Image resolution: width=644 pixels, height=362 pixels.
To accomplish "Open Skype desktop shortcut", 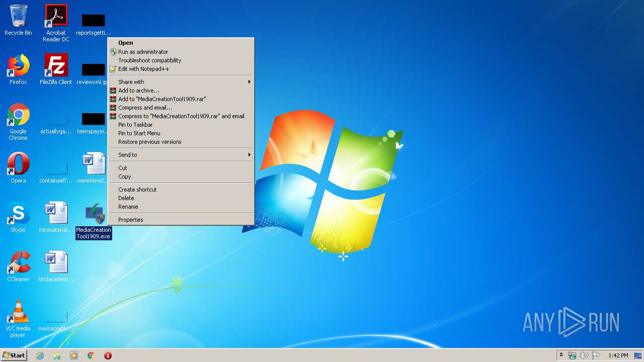I will pos(18,217).
